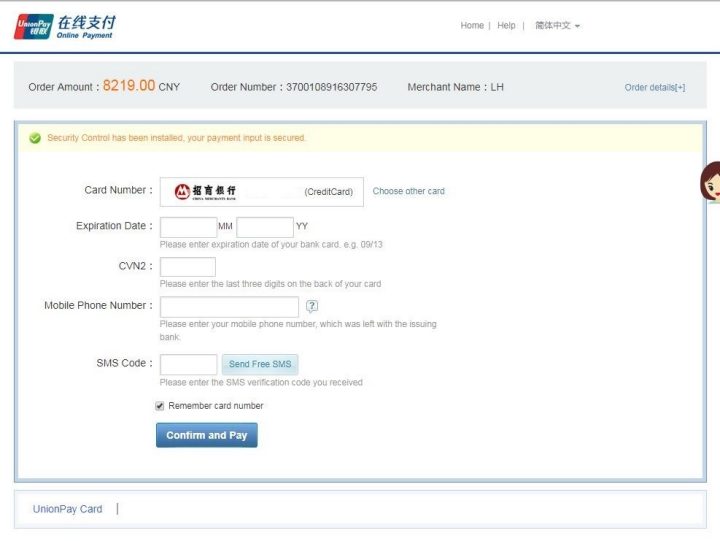Screen dimensions: 720x541
Task: Click Send Free SMS button
Action: tap(260, 364)
